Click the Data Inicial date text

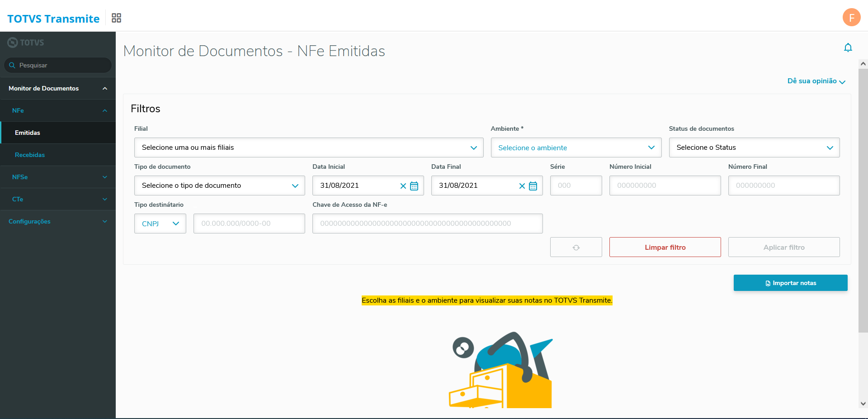click(340, 186)
